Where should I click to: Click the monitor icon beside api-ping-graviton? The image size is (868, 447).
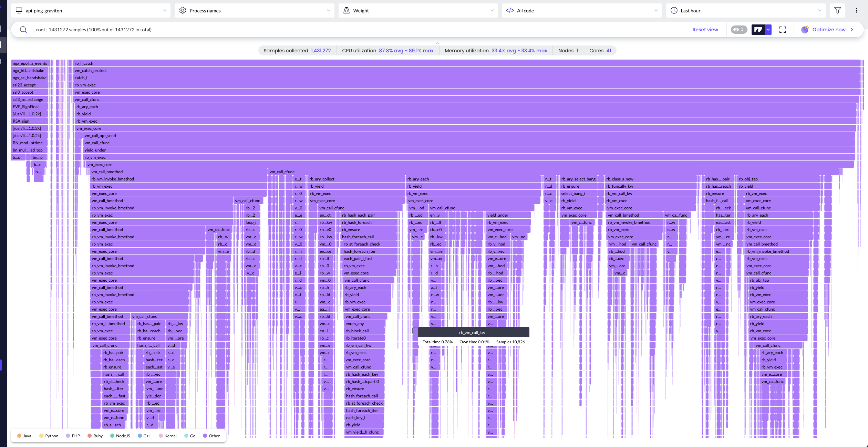pos(19,10)
